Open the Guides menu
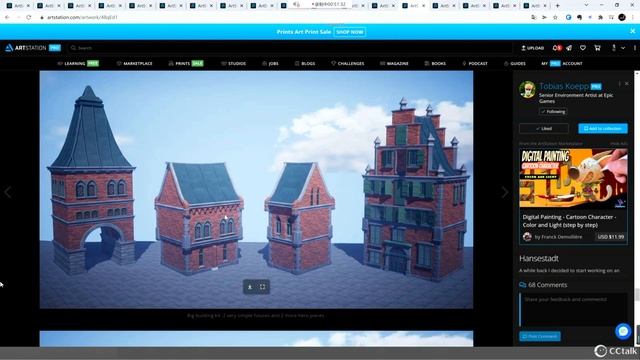The image size is (640, 360). pyautogui.click(x=515, y=63)
